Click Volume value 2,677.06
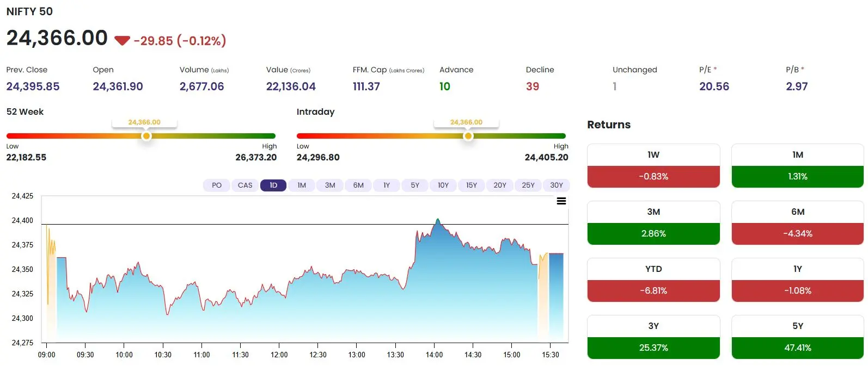Image resolution: width=868 pixels, height=366 pixels. coord(201,86)
